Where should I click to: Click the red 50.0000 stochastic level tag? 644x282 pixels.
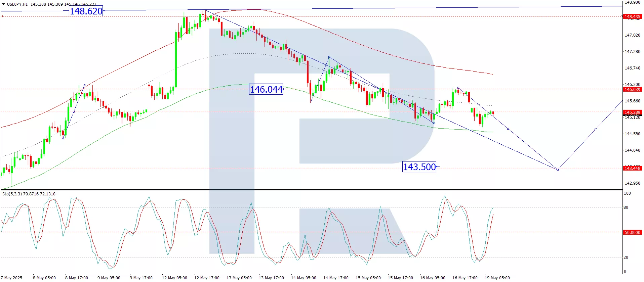(632, 232)
